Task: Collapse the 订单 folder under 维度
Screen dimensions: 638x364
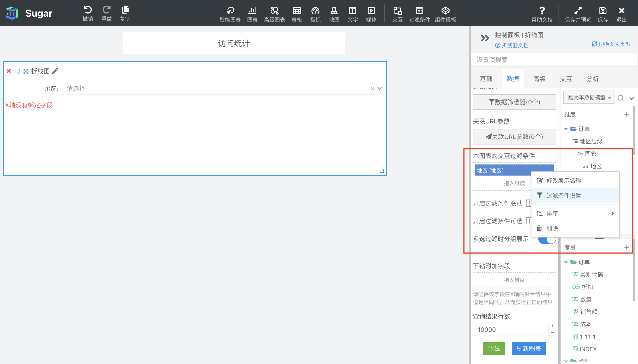Action: (x=566, y=129)
